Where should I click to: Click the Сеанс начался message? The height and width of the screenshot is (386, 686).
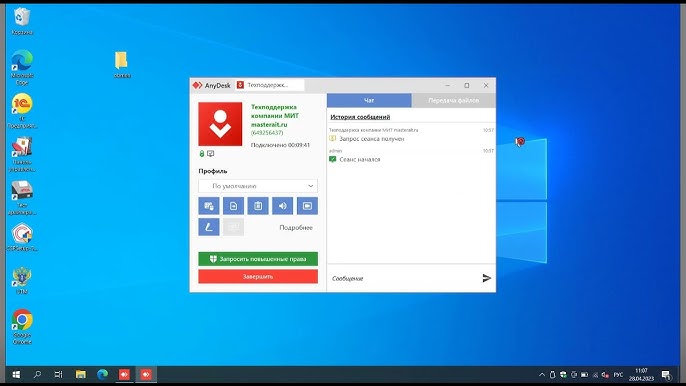click(360, 159)
